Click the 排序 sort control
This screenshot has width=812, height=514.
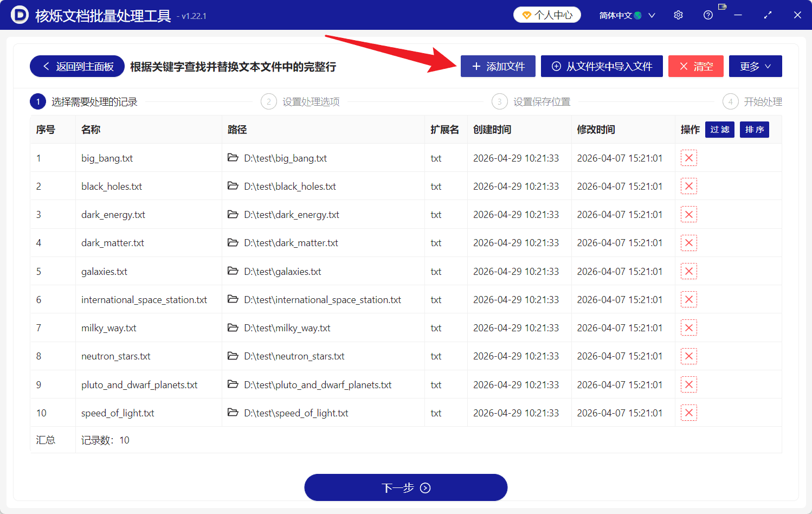[x=754, y=130]
